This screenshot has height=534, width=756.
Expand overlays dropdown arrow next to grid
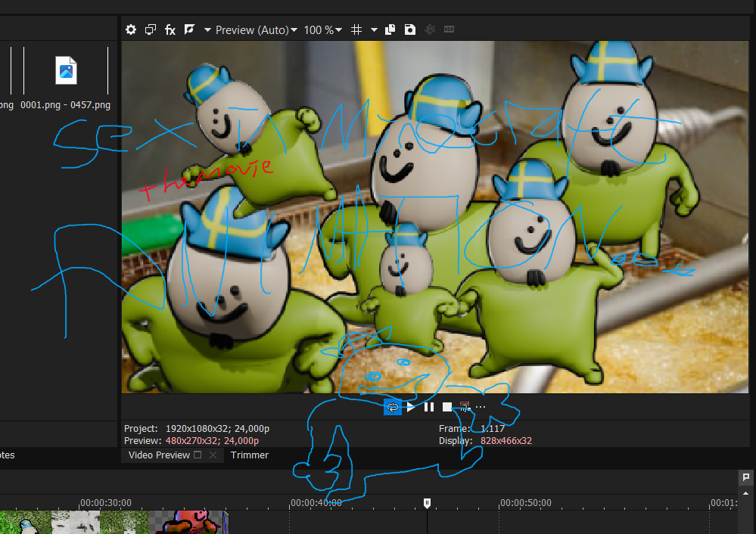click(x=374, y=30)
